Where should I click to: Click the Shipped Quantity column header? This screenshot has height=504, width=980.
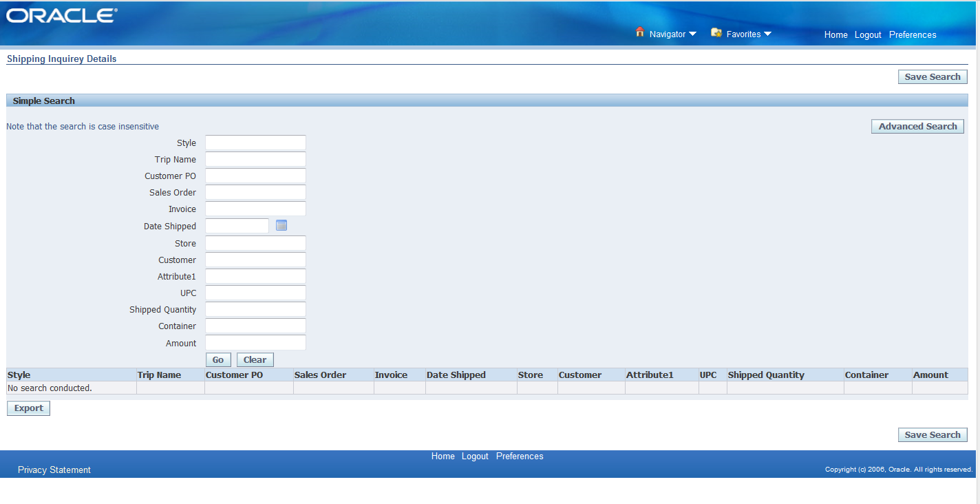coord(766,375)
